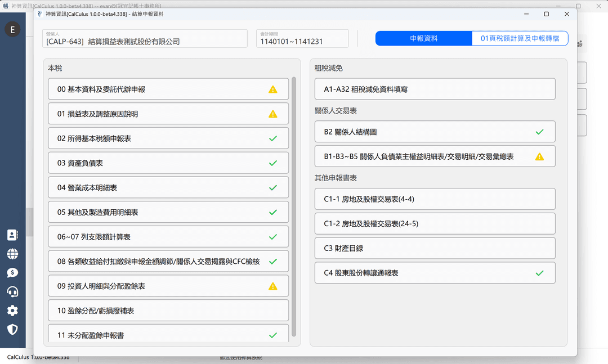This screenshot has width=608, height=364.
Task: Click the dollar chat bubble sidebar icon
Action: click(x=12, y=273)
